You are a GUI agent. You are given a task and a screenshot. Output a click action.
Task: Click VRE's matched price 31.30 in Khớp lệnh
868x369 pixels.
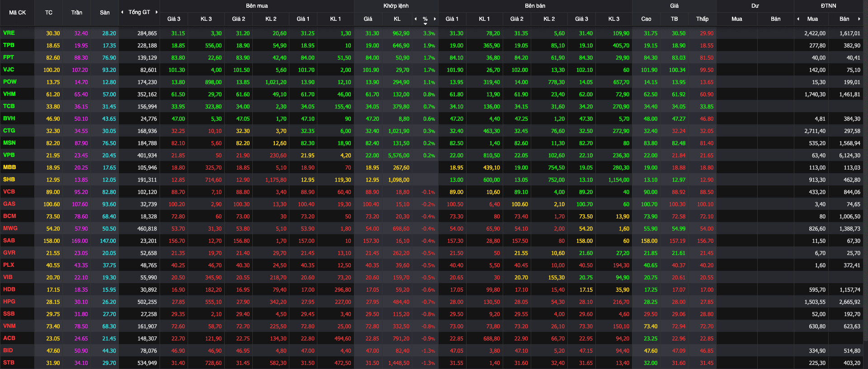tap(372, 33)
